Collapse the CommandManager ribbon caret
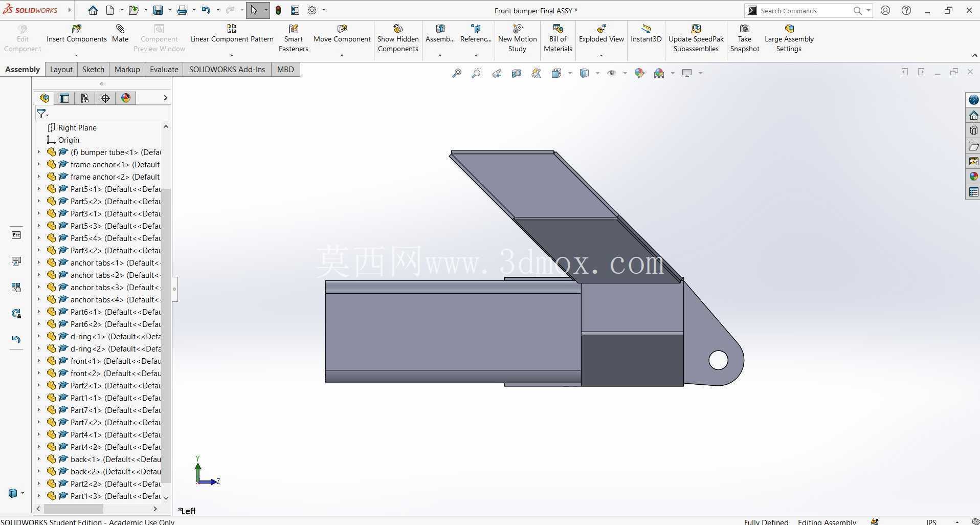The width and height of the screenshot is (980, 525). point(974,56)
